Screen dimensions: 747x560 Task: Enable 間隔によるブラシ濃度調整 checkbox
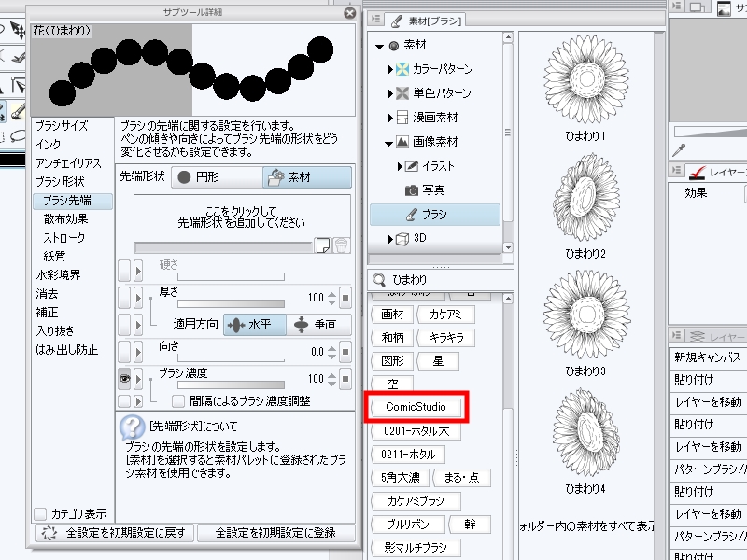click(178, 401)
